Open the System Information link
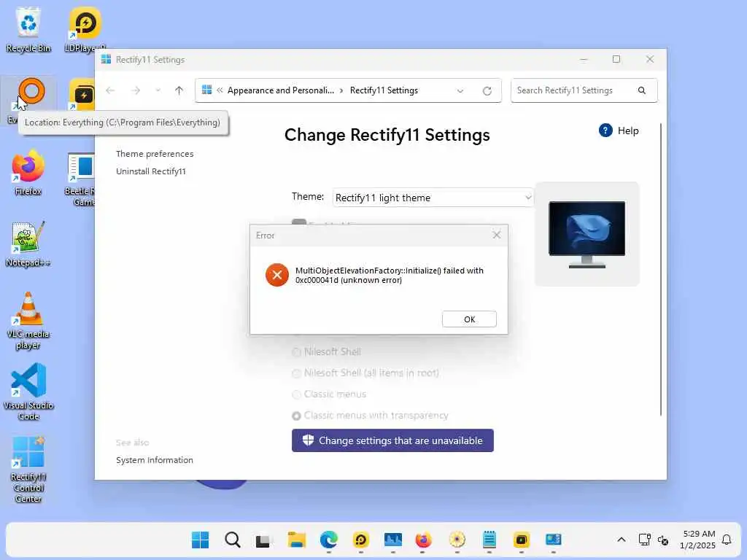Screen dimensions: 747x560 pos(155,460)
